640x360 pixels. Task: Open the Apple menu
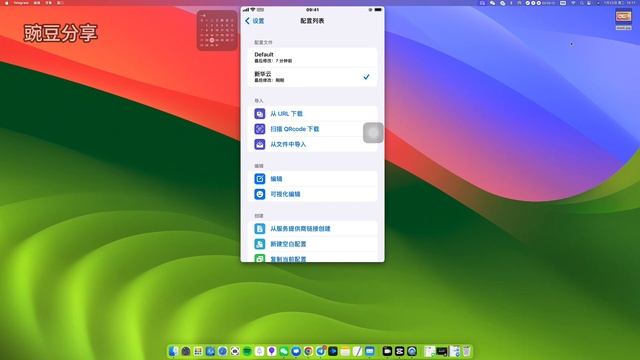click(6, 3)
